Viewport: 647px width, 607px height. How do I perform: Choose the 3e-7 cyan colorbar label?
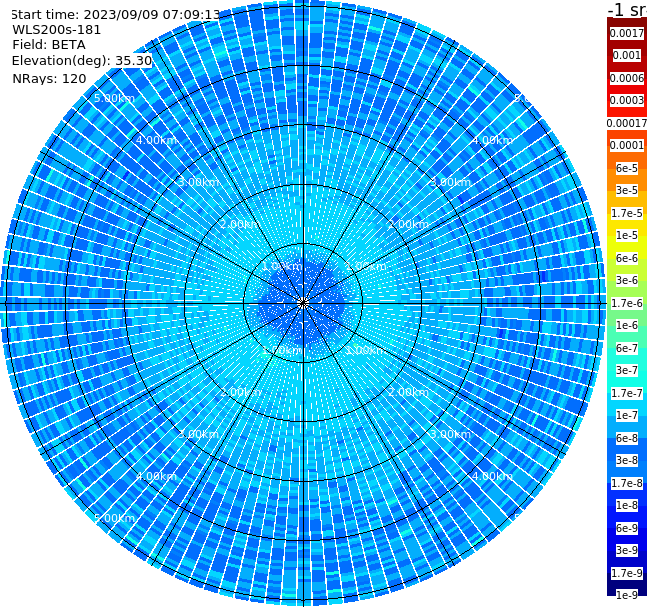pyautogui.click(x=627, y=370)
